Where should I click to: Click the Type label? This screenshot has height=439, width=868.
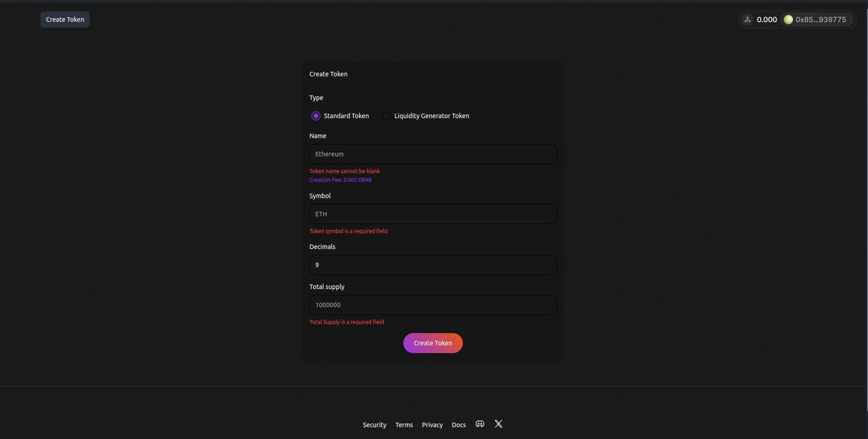[x=316, y=98]
